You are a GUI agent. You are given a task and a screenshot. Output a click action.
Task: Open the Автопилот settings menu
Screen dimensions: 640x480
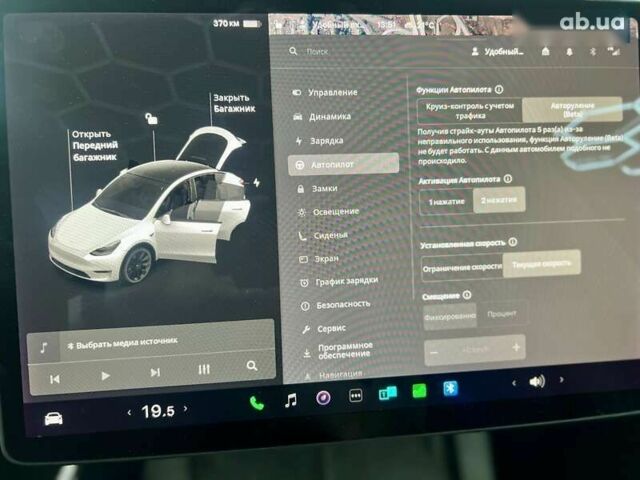(343, 164)
